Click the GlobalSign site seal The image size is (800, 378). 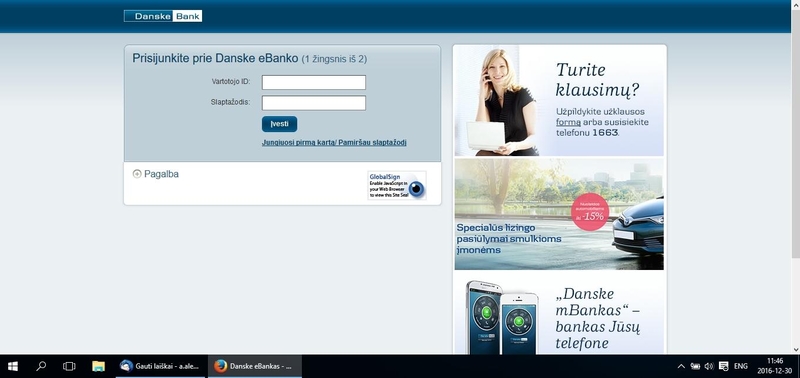pyautogui.click(x=397, y=185)
